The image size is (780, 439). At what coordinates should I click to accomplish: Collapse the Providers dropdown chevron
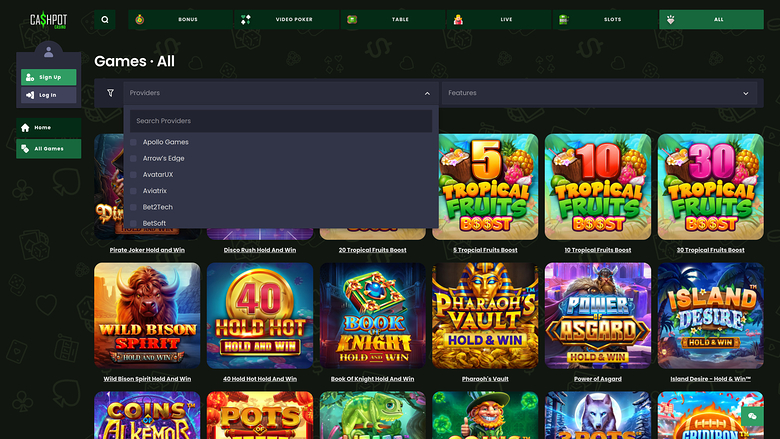coord(427,93)
